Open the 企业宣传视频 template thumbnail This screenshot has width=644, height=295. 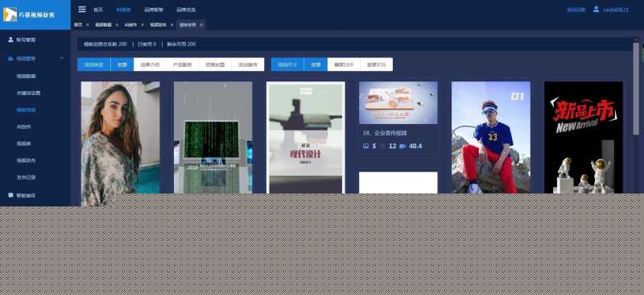(398, 102)
